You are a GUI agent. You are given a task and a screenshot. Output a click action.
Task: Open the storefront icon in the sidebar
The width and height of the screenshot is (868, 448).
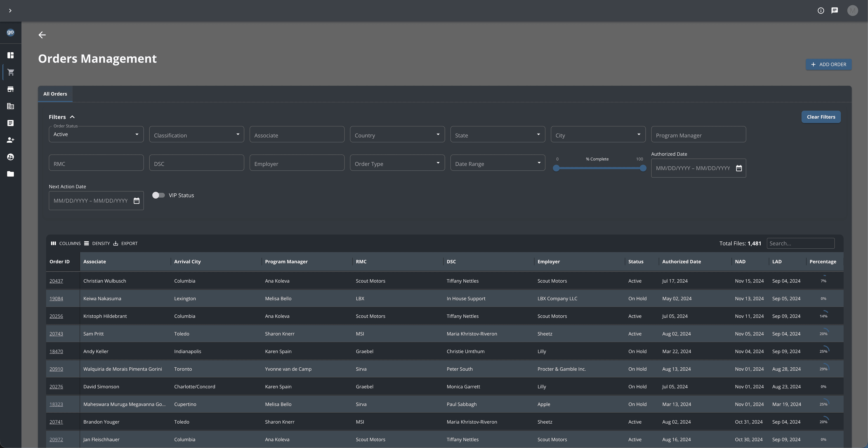10,89
